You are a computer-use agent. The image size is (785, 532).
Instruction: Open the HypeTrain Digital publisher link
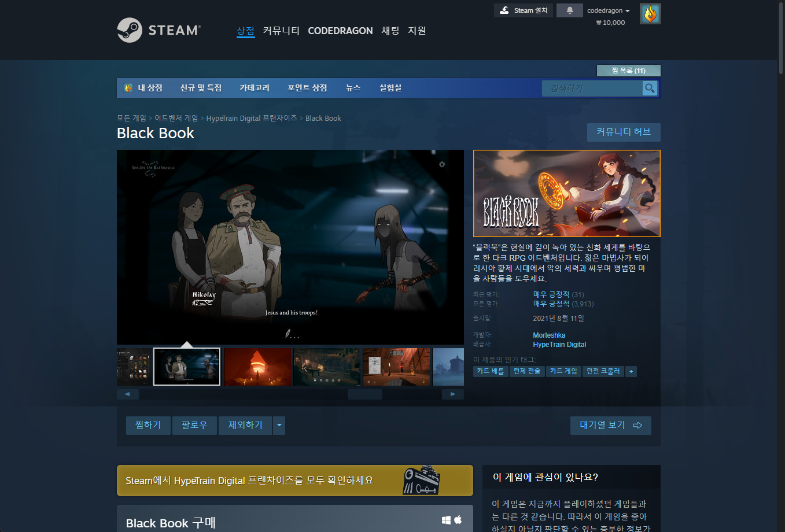559,345
